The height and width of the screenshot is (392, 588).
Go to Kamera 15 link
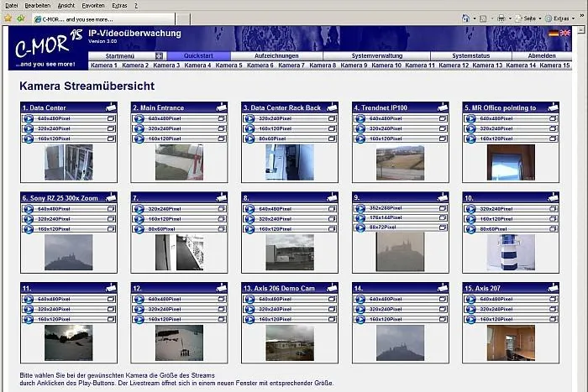(x=554, y=65)
